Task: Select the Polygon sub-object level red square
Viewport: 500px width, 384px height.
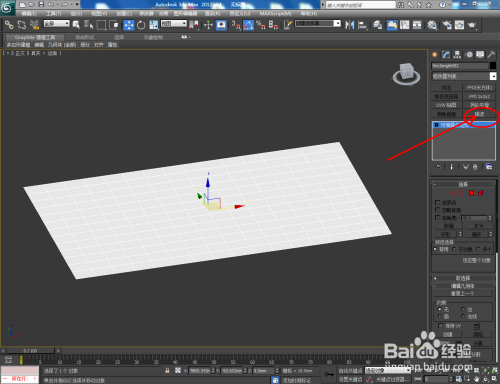Action: [471, 193]
